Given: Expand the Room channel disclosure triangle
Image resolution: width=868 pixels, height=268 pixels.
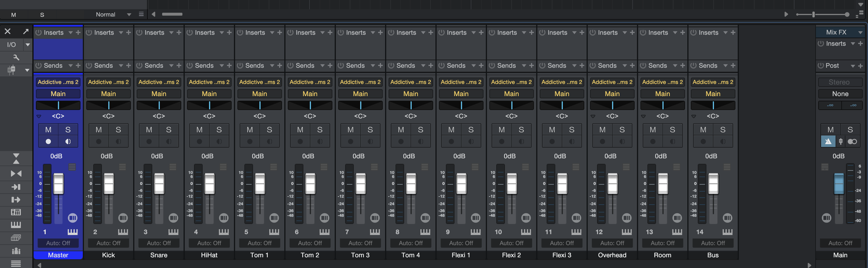Looking at the screenshot, I should coord(643,116).
